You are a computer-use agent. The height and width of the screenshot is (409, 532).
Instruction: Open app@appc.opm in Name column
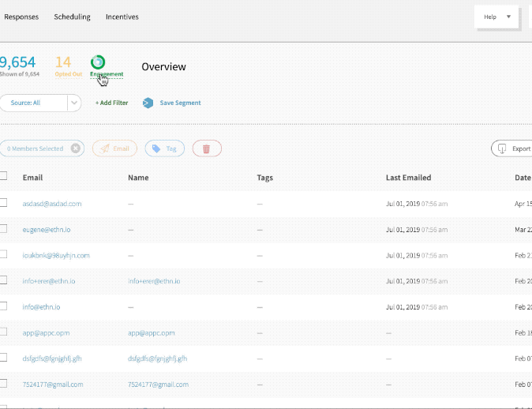[x=152, y=332]
